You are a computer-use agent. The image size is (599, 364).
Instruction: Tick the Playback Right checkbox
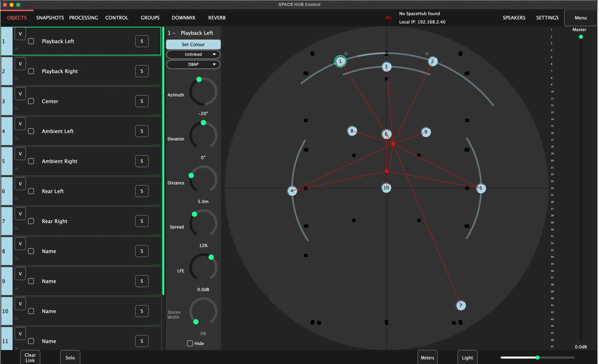[x=31, y=71]
